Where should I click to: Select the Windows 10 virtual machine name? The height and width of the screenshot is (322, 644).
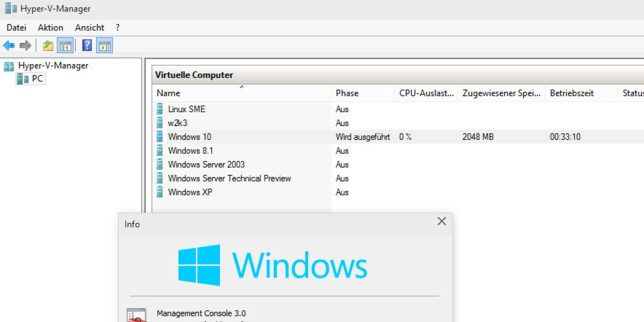click(189, 137)
